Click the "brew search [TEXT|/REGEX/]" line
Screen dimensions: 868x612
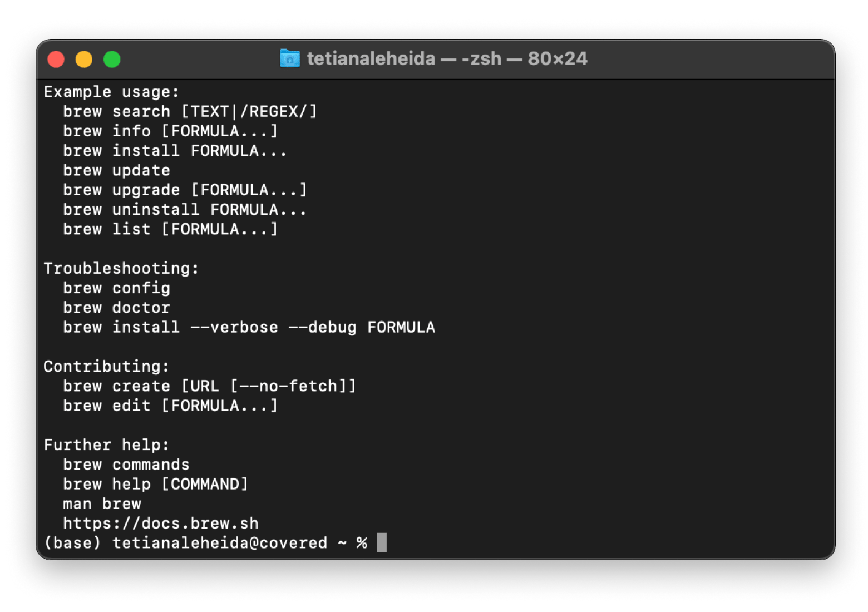click(x=190, y=111)
